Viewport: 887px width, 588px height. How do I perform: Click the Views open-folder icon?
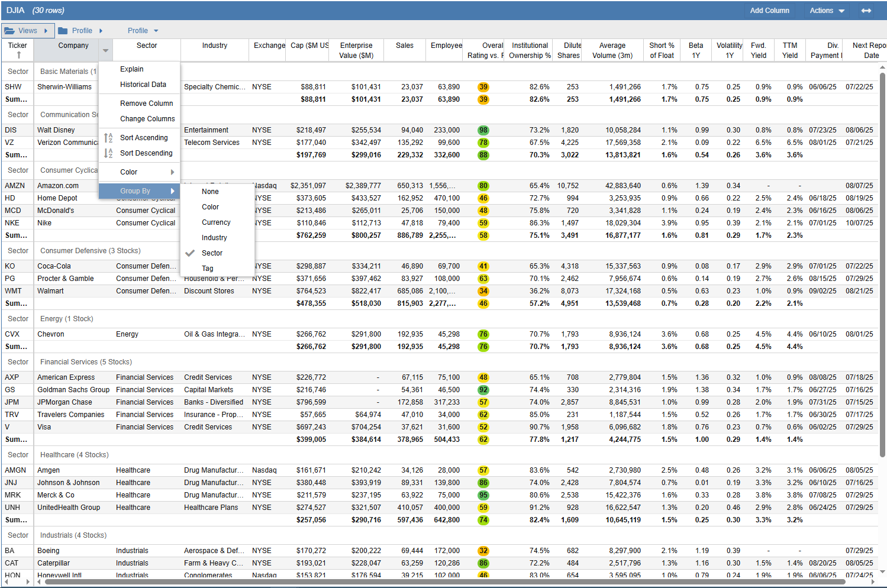click(x=9, y=31)
